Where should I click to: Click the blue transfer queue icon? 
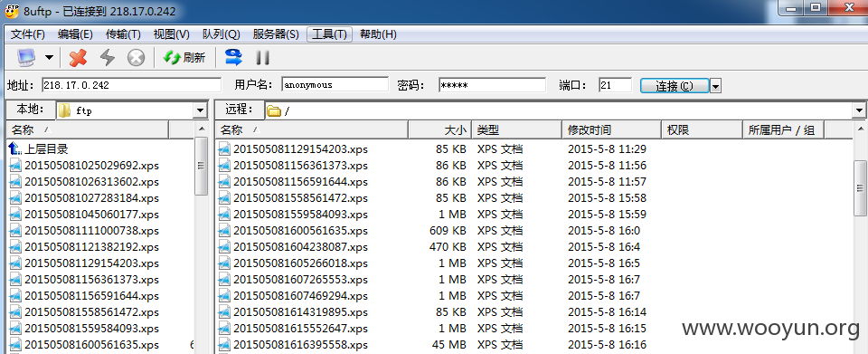pyautogui.click(x=233, y=57)
